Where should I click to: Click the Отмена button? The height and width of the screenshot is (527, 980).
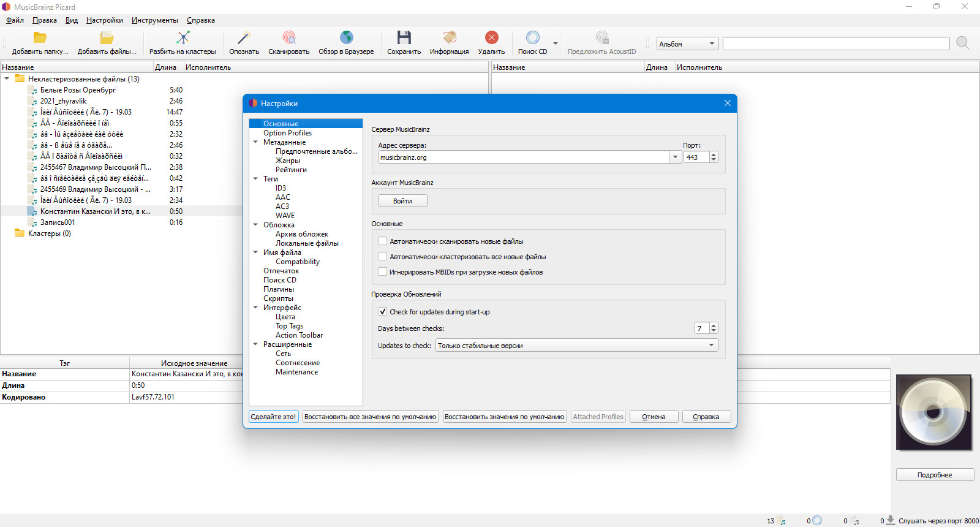click(654, 417)
